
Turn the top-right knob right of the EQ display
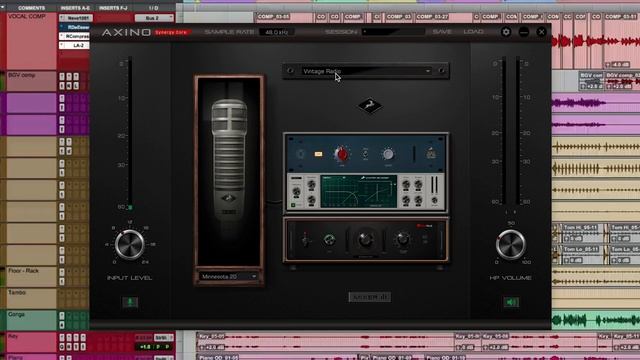[x=418, y=184]
